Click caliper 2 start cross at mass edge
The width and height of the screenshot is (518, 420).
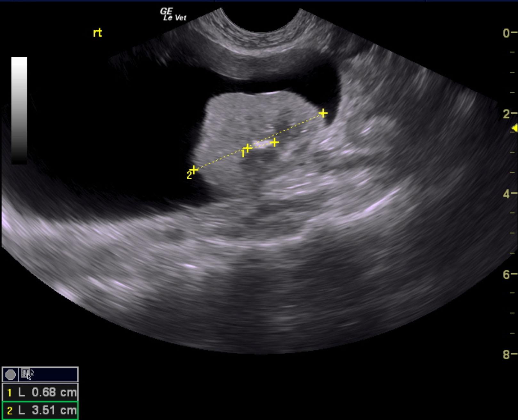click(194, 170)
